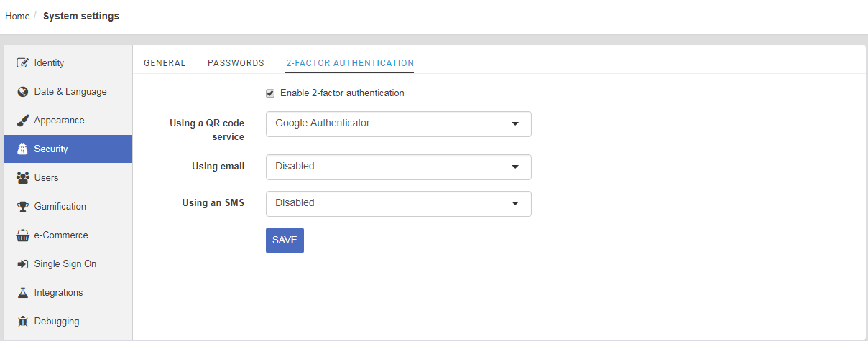Select the 2-Factor Authentication tab

[x=350, y=63]
